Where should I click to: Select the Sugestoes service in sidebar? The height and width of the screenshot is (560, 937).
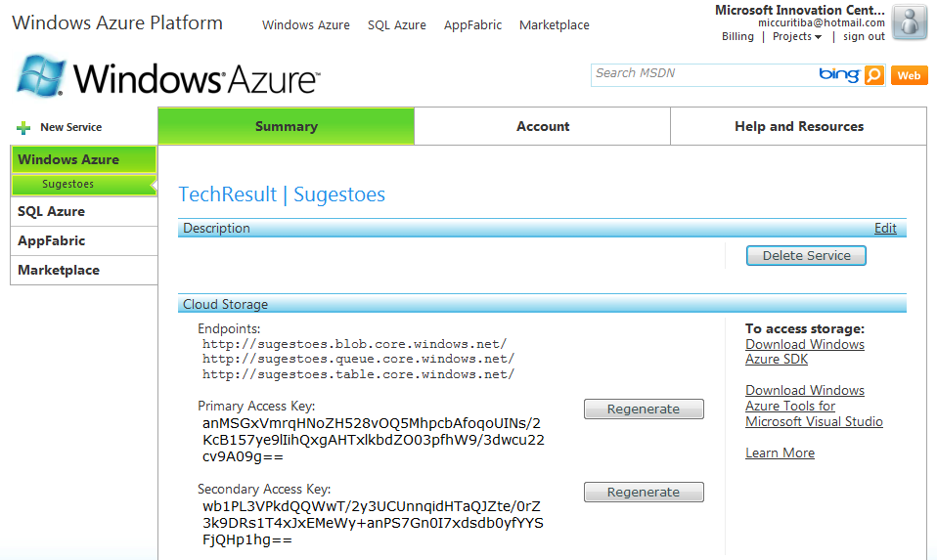[x=84, y=185]
